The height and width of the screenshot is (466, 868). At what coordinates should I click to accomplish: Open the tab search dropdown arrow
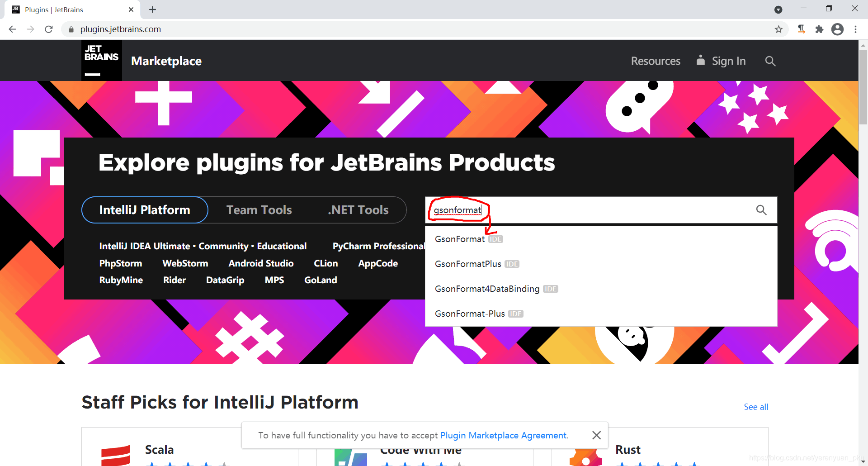(x=778, y=10)
